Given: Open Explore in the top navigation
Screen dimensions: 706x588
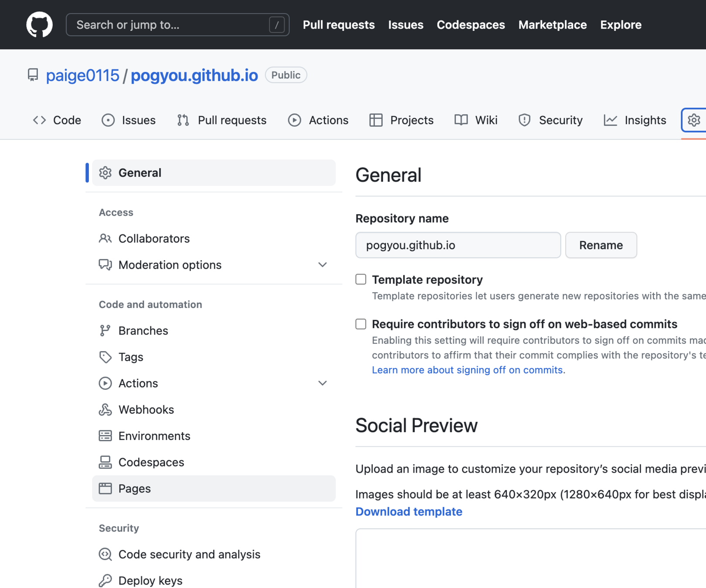Looking at the screenshot, I should pos(621,25).
